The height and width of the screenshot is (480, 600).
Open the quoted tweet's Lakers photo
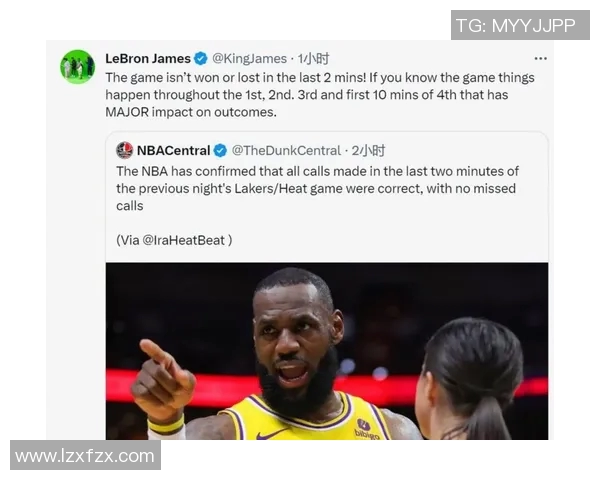pos(327,350)
